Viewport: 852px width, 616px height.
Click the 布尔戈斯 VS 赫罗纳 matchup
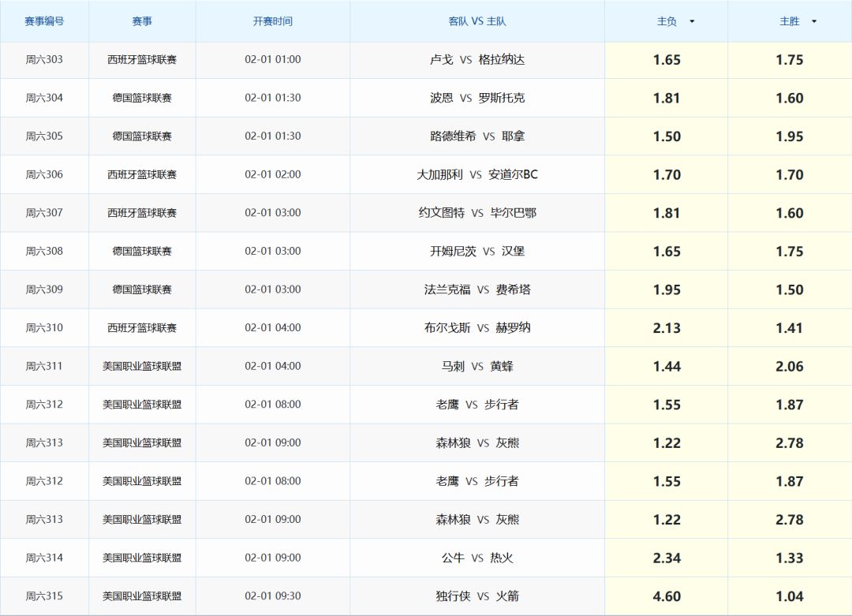(477, 327)
